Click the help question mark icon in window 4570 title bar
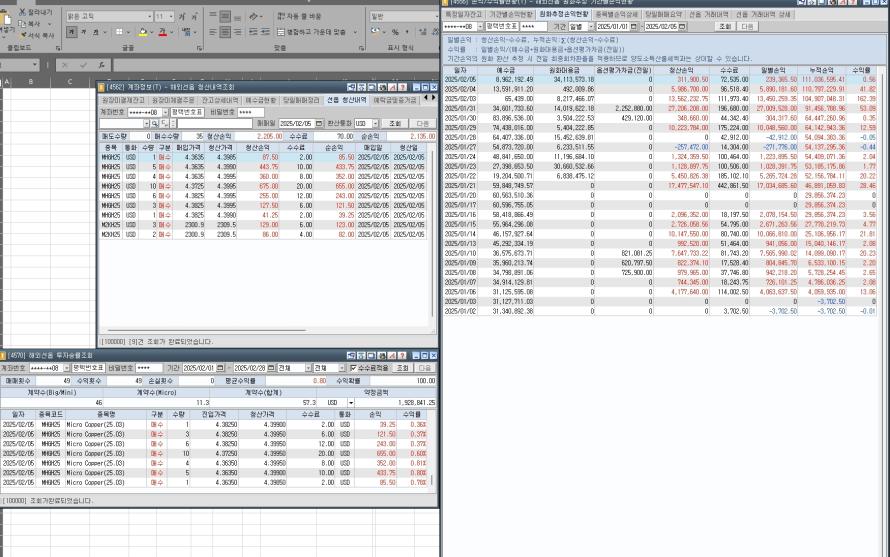 402,355
